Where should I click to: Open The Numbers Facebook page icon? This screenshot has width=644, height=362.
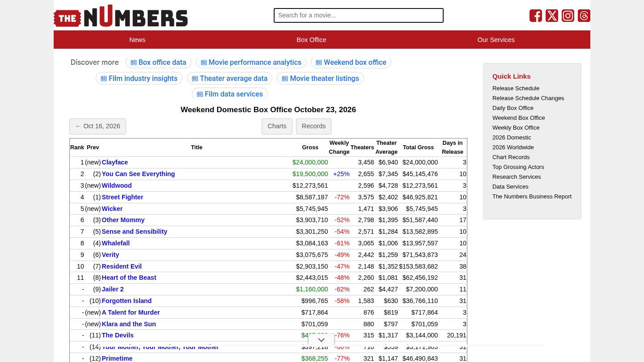coord(536,16)
